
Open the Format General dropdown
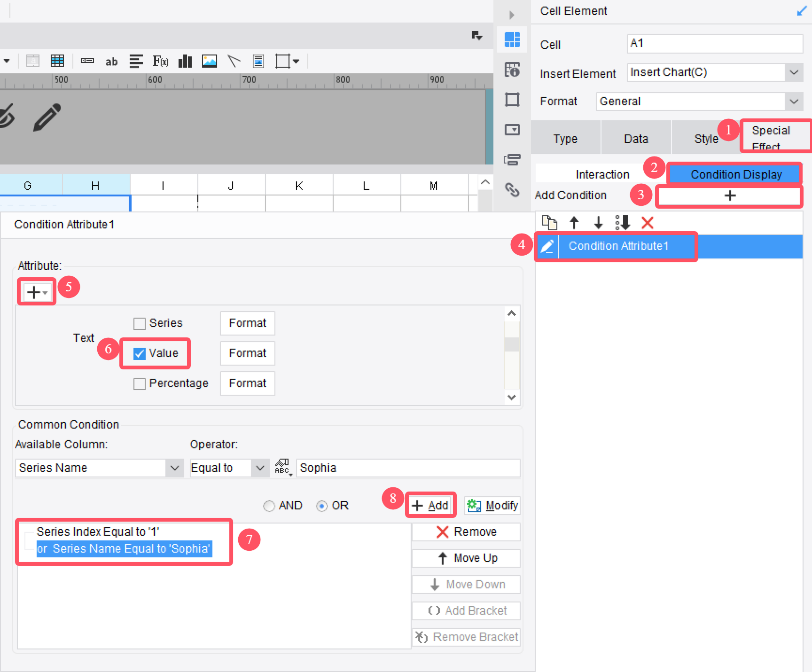pyautogui.click(x=794, y=102)
